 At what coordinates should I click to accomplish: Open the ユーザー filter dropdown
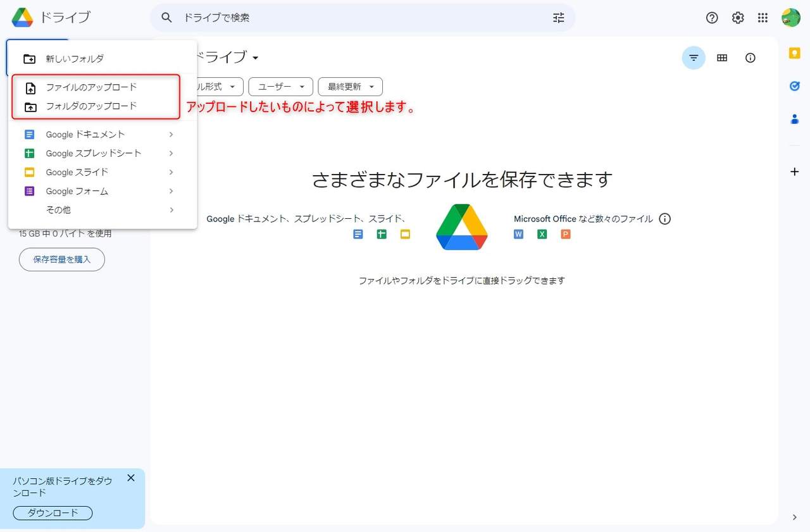coord(281,87)
